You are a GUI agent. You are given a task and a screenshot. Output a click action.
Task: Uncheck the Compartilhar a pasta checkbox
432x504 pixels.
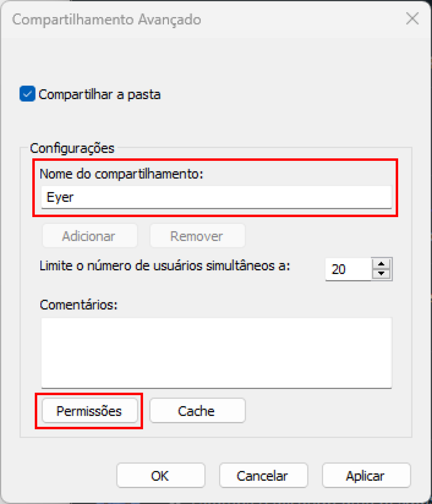click(x=27, y=94)
